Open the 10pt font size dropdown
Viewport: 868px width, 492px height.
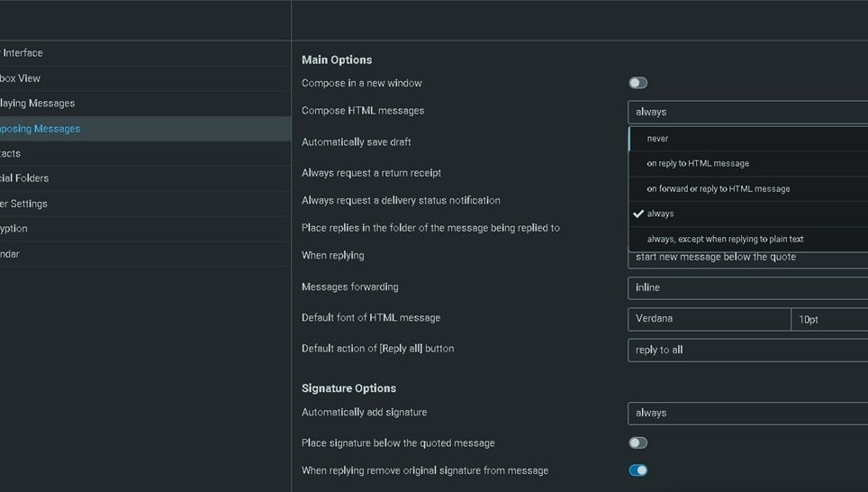tap(829, 319)
